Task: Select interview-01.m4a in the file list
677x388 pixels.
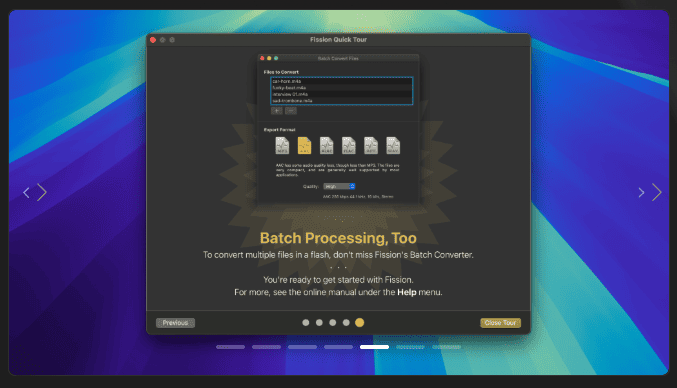Action: pyautogui.click(x=342, y=94)
